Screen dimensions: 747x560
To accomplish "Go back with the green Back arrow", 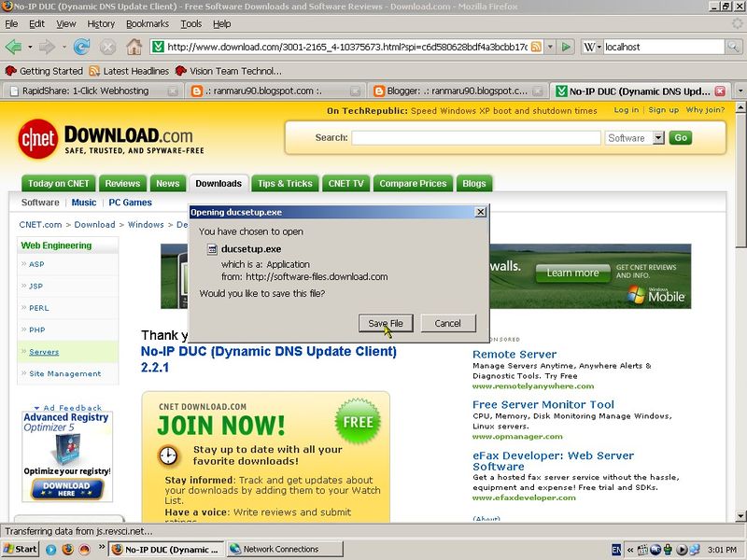I will click(x=13, y=47).
